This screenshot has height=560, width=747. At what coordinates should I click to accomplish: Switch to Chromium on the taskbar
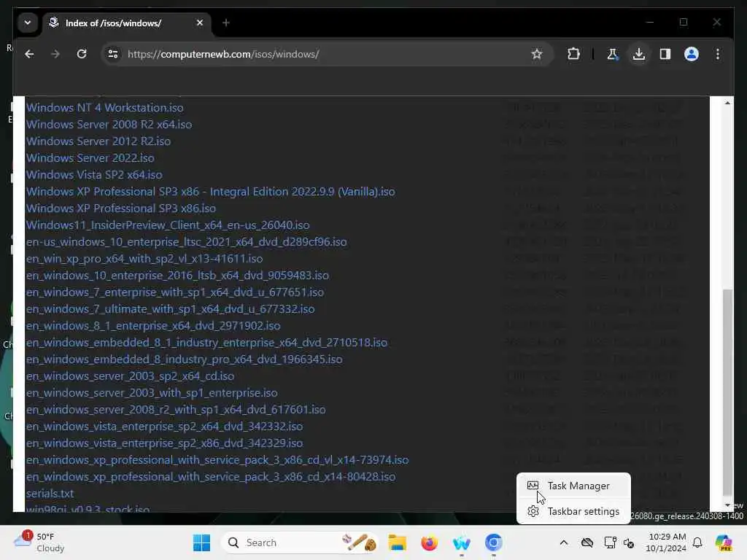[x=494, y=542]
